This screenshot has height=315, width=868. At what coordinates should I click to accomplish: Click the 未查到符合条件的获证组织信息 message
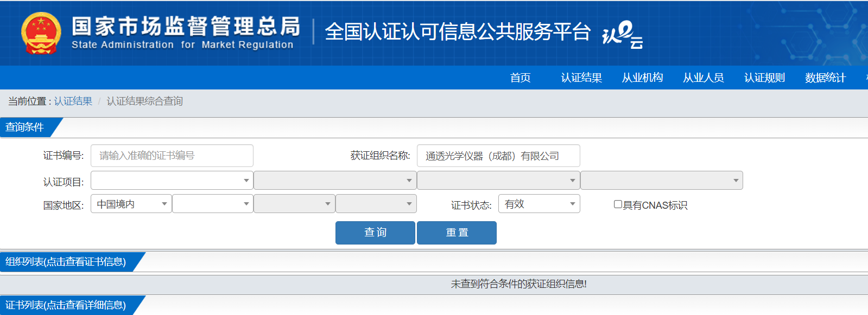(518, 284)
